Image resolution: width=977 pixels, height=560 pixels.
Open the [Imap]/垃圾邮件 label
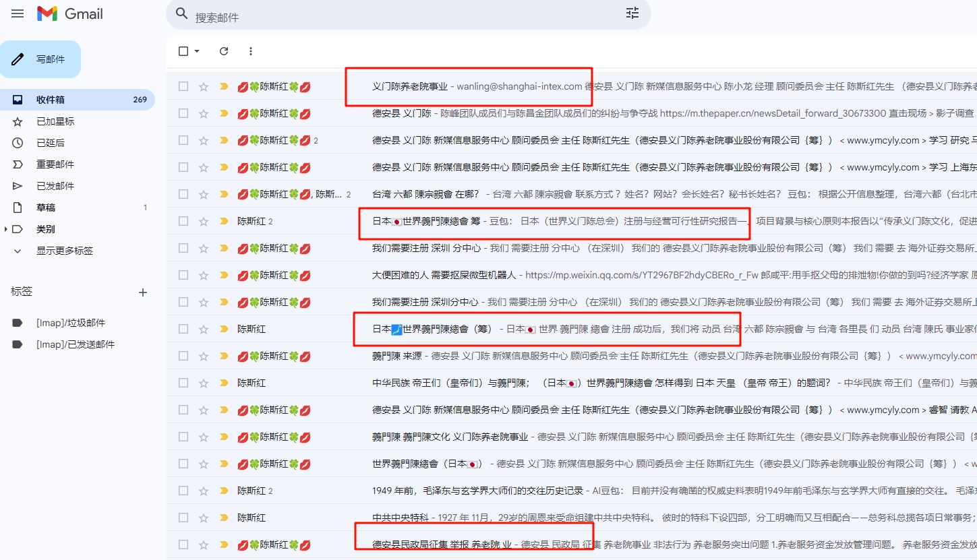coord(70,323)
